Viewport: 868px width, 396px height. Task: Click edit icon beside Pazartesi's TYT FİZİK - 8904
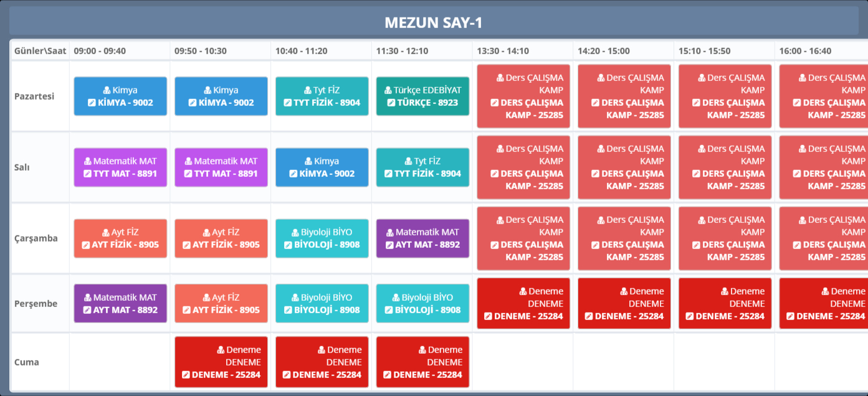(x=287, y=103)
